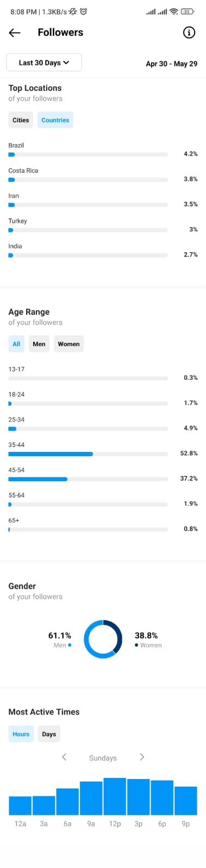Tap the gender donut chart
This screenshot has height=868, width=206.
(x=103, y=639)
